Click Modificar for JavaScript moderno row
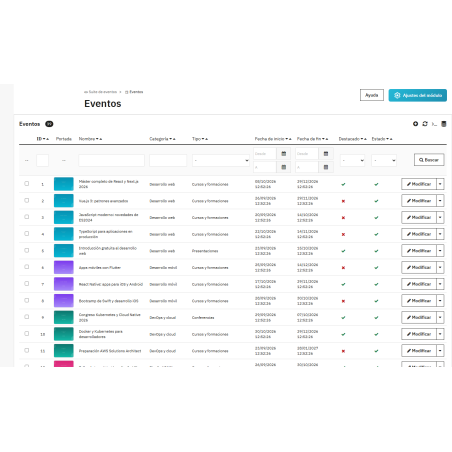Image resolution: width=452 pixels, height=452 pixels. [x=419, y=217]
